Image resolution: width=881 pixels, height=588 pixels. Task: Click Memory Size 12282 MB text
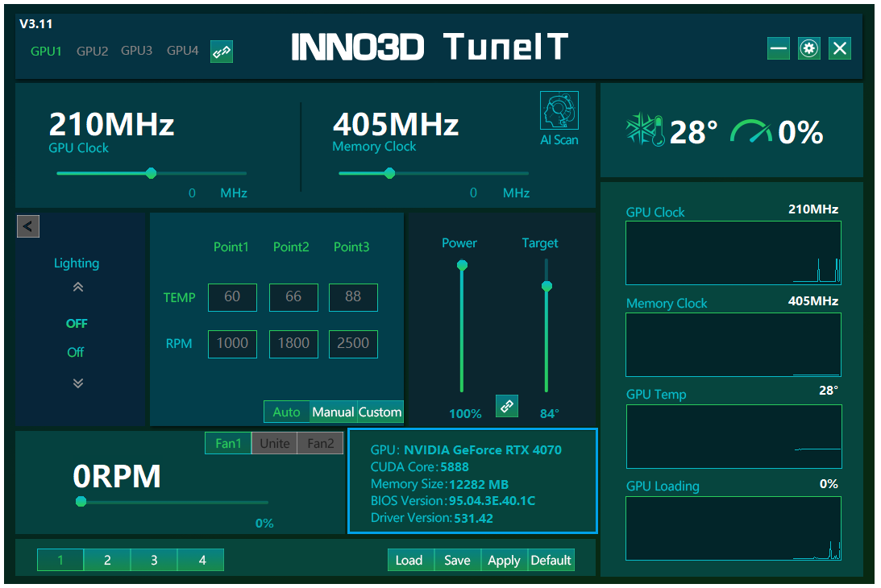pos(439,484)
